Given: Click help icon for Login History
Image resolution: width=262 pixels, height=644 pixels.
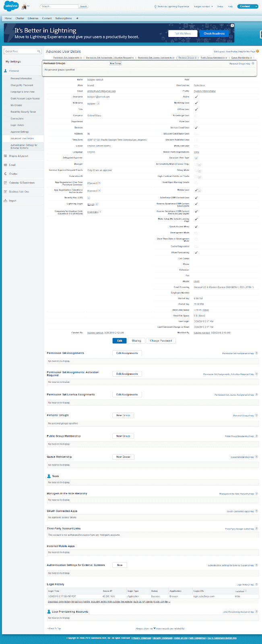Looking at the screenshot, I should (257, 584).
